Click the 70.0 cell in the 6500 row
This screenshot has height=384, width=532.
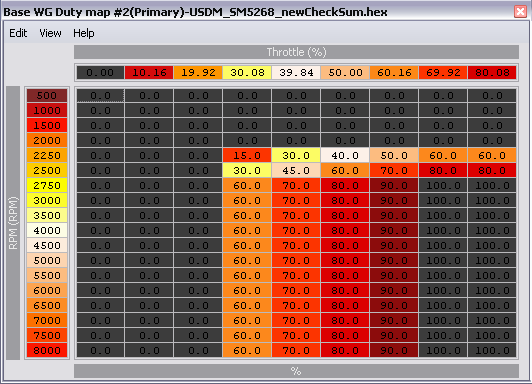tap(296, 305)
